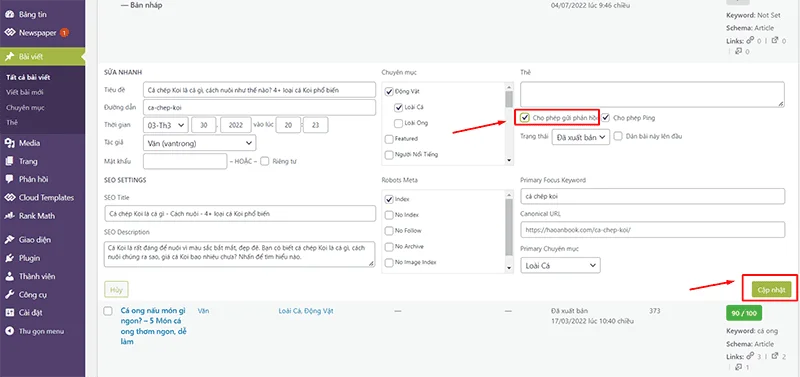The height and width of the screenshot is (377, 800).
Task: Toggle Cho phép gửi phản hồi checkbox
Action: tap(524, 118)
